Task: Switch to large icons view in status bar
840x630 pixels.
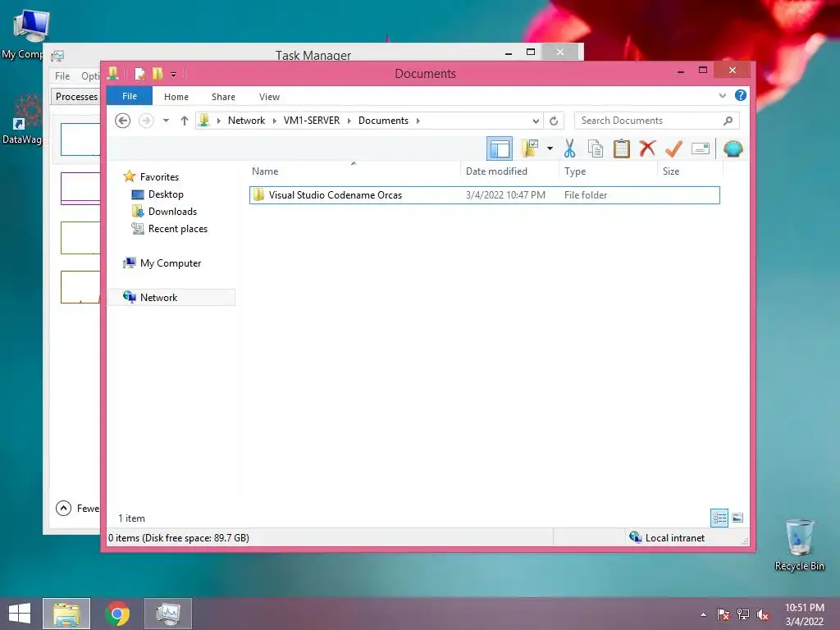Action: click(737, 518)
